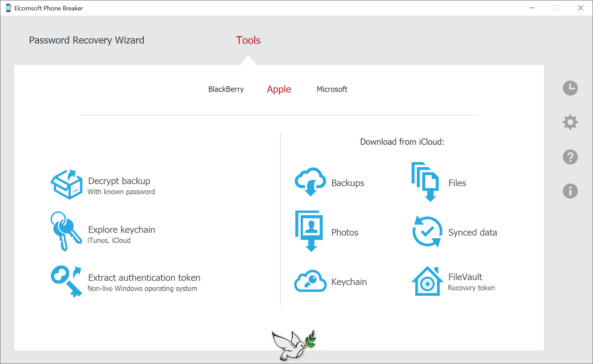
Task: Click the Files label under iCloud downloads
Action: 457,183
